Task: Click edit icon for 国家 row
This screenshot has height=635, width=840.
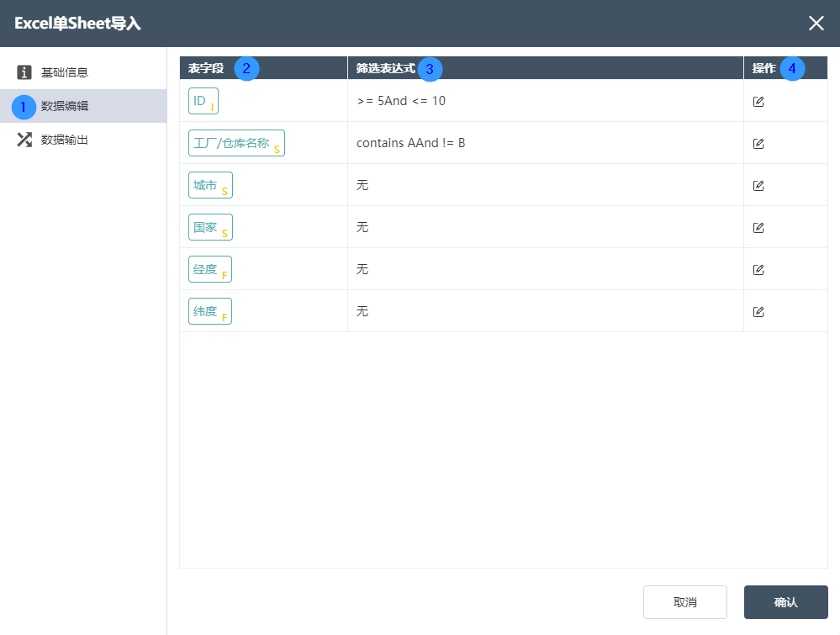Action: (758, 227)
